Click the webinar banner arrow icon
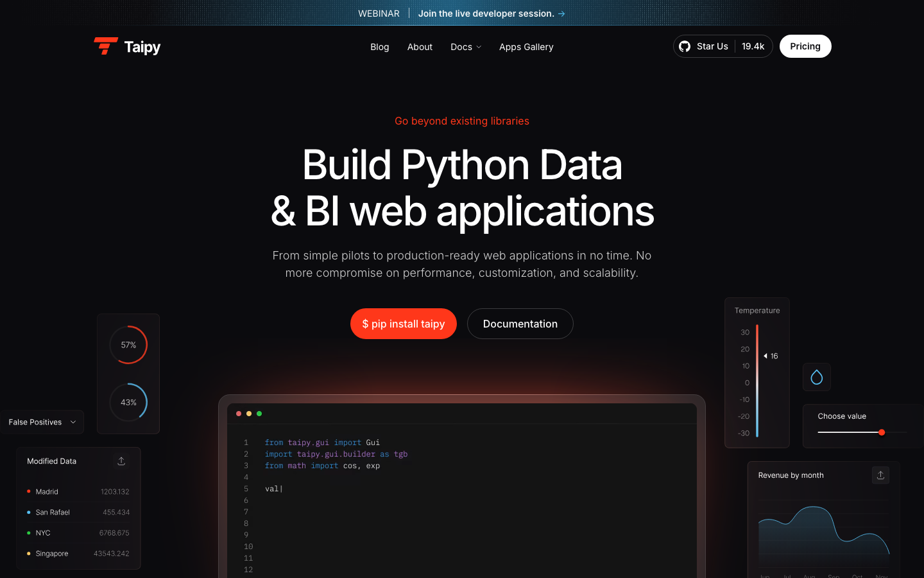The image size is (924, 578). (x=561, y=13)
